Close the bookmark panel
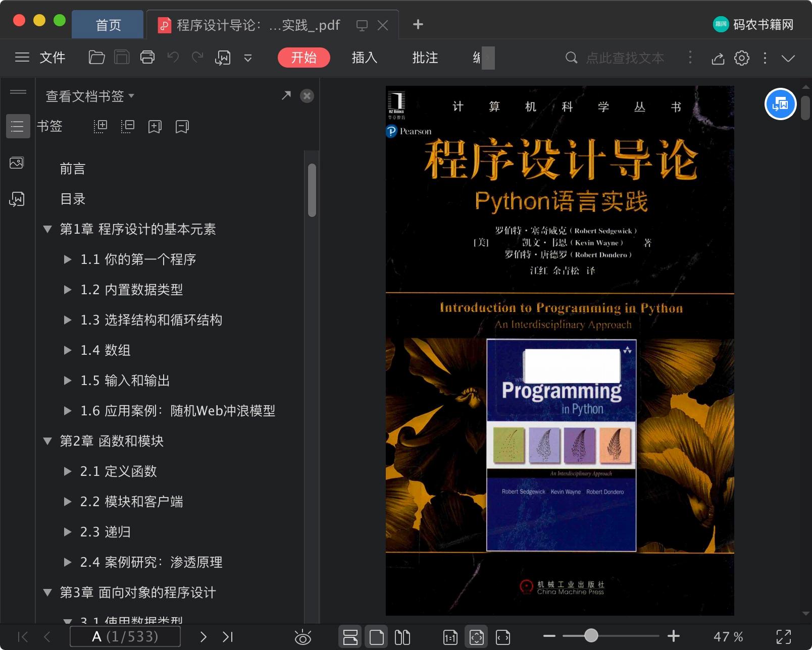This screenshot has width=812, height=650. point(307,96)
